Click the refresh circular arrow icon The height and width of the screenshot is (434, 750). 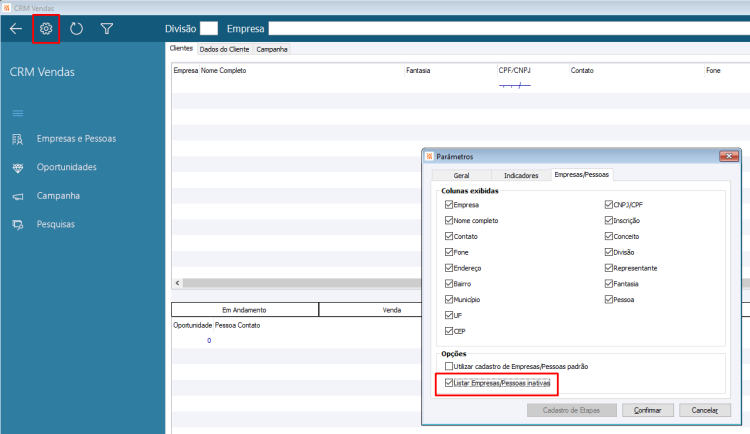click(x=76, y=29)
